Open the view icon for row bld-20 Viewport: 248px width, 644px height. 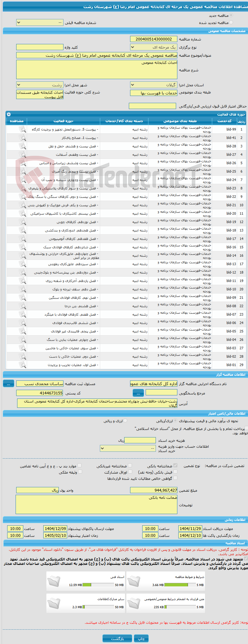coord(22,213)
